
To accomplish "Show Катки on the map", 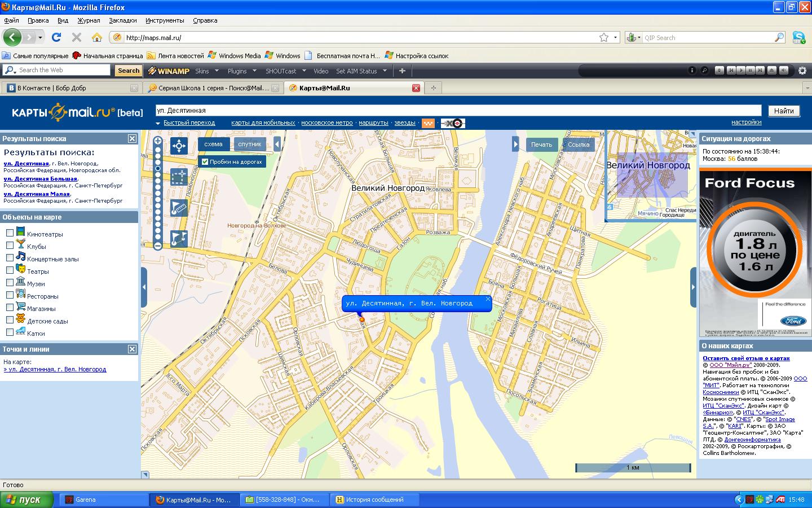I will pos(10,332).
